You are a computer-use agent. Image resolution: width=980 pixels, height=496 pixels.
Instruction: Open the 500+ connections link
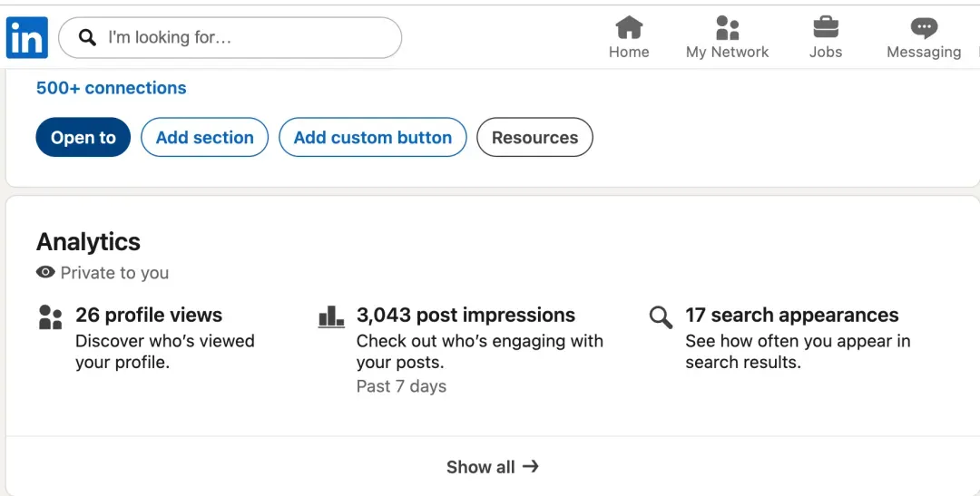coord(112,88)
